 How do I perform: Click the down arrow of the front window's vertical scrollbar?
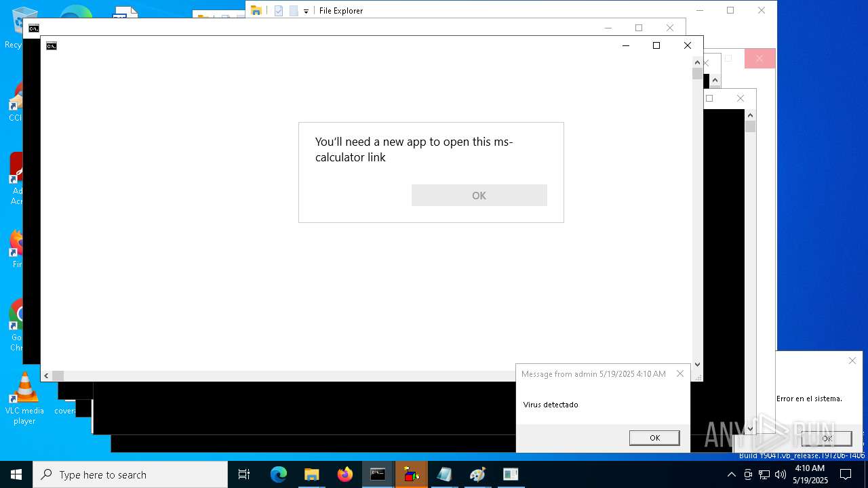[x=697, y=365]
